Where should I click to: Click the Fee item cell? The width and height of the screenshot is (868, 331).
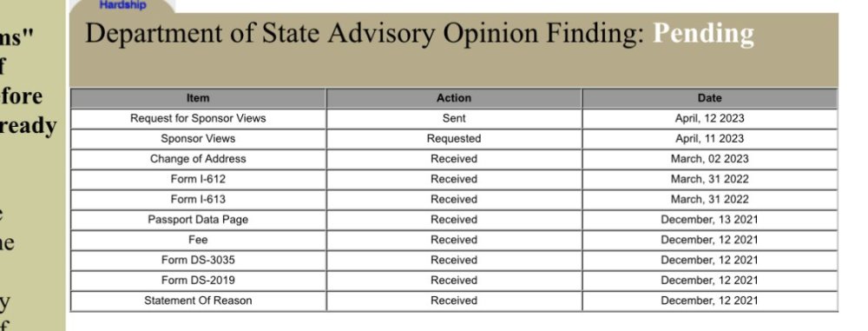pos(198,240)
